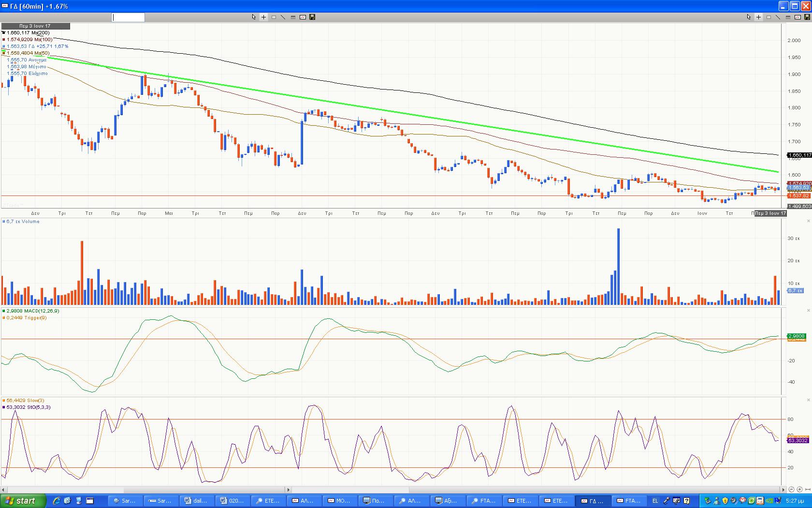812x508 pixels.
Task: Click the ΓΔ ... active taskbar button
Action: (x=593, y=501)
